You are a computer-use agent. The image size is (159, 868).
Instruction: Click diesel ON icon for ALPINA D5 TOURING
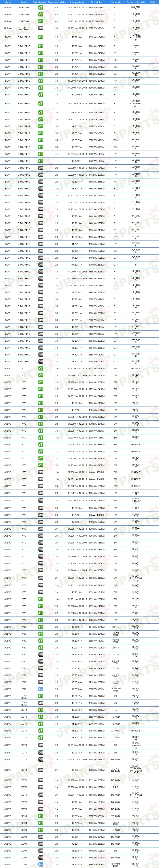coord(41,28)
